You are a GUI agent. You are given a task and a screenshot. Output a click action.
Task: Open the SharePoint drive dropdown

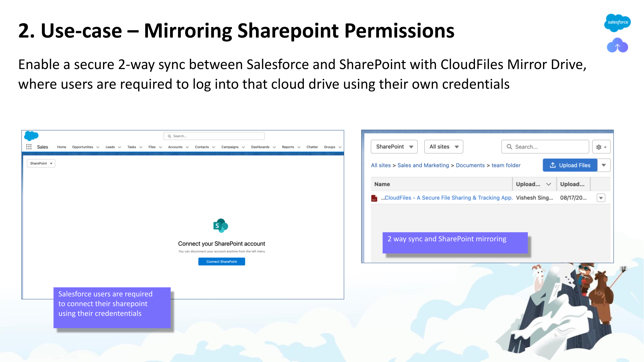point(394,147)
